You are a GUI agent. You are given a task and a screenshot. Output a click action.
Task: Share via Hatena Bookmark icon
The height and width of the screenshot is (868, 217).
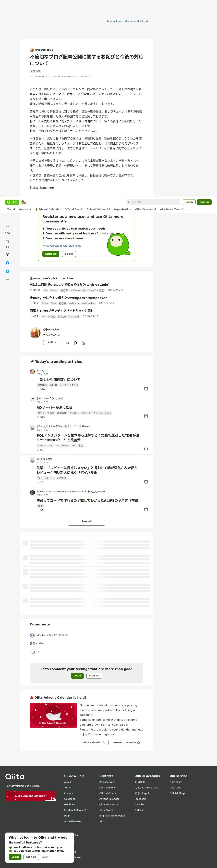click(7, 271)
